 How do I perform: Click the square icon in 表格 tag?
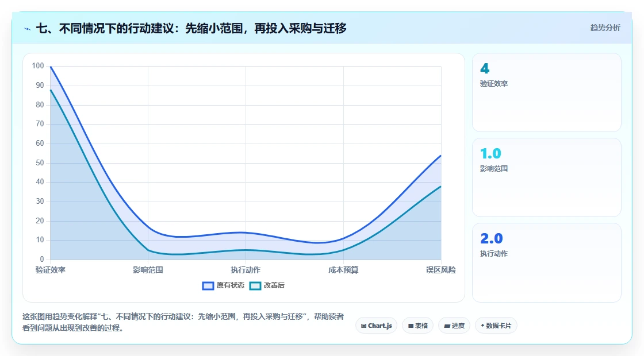411,326
